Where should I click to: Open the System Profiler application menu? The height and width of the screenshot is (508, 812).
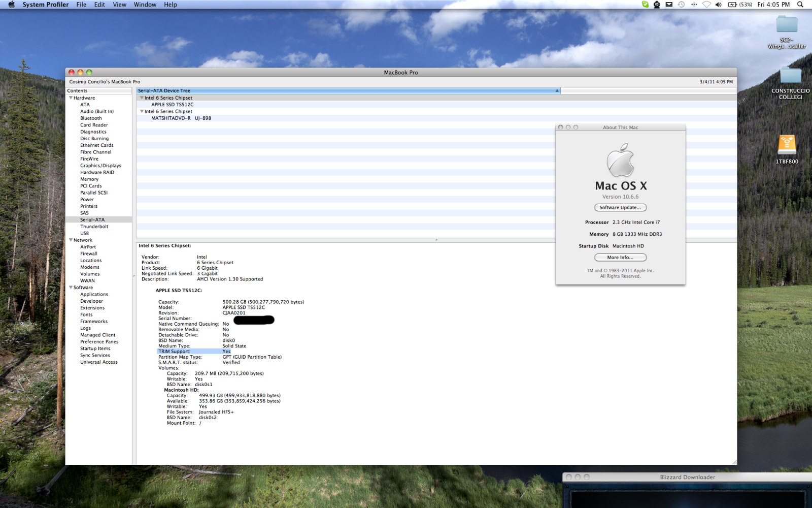(46, 5)
